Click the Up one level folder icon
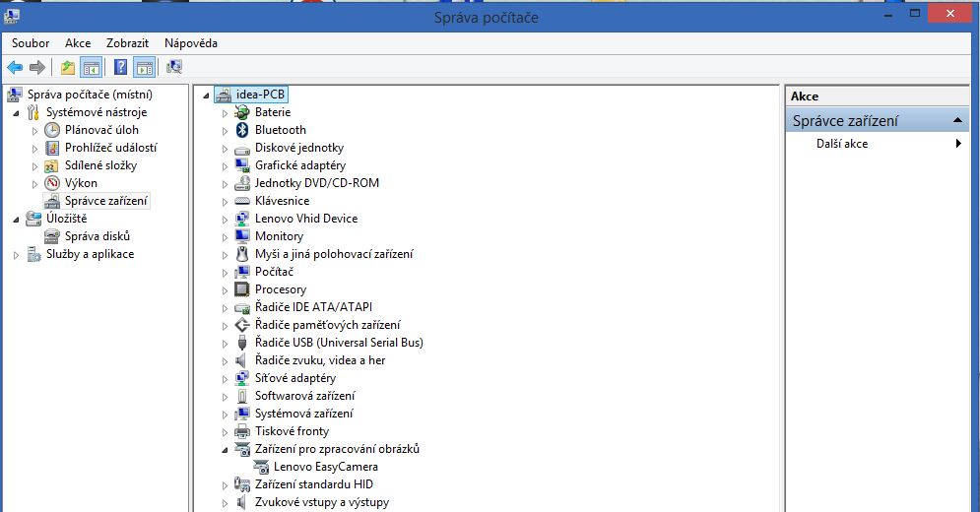The image size is (980, 512). (x=68, y=68)
